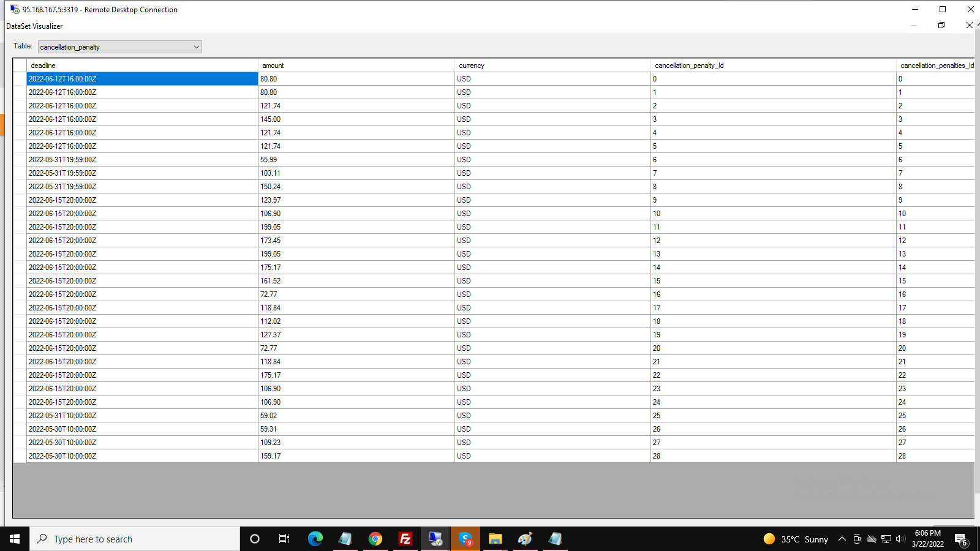Click the Type here to search box
Image resolution: width=980 pixels, height=551 pixels.
135,539
